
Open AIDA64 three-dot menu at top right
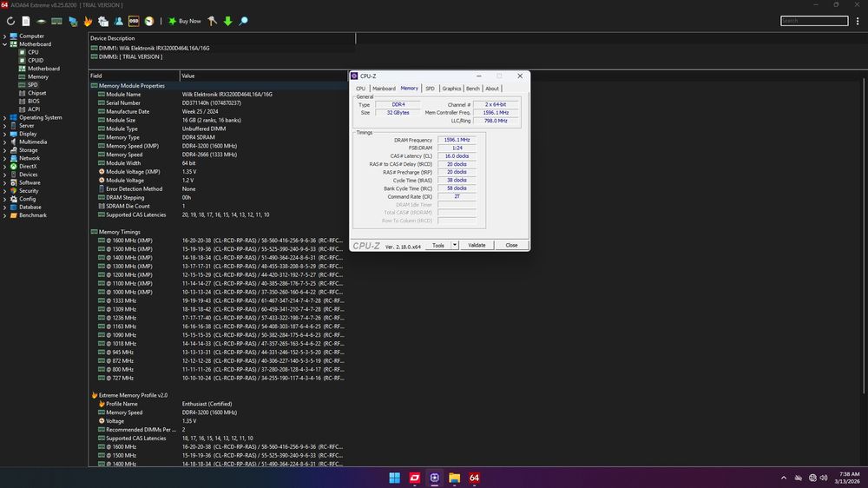coord(858,21)
